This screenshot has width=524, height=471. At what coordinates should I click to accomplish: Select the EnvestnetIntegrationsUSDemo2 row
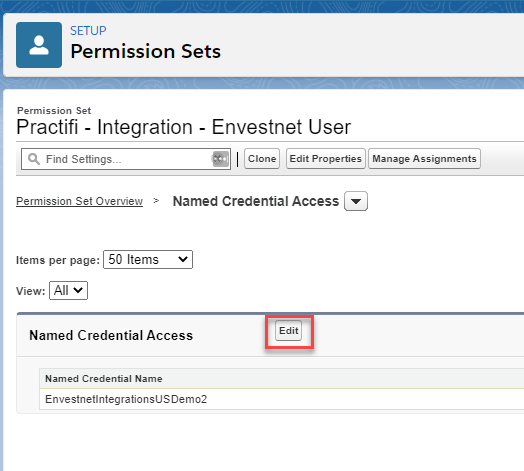click(x=281, y=399)
